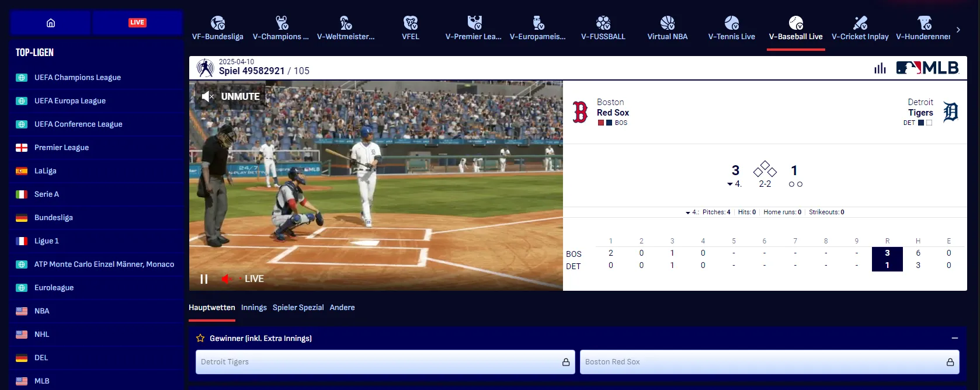Click Detroit Tigers team logo
Screen dimensions: 980x390
(951, 112)
